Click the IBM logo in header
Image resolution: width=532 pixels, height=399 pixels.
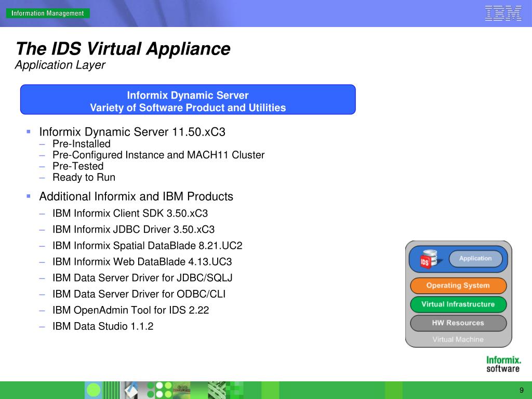point(503,13)
